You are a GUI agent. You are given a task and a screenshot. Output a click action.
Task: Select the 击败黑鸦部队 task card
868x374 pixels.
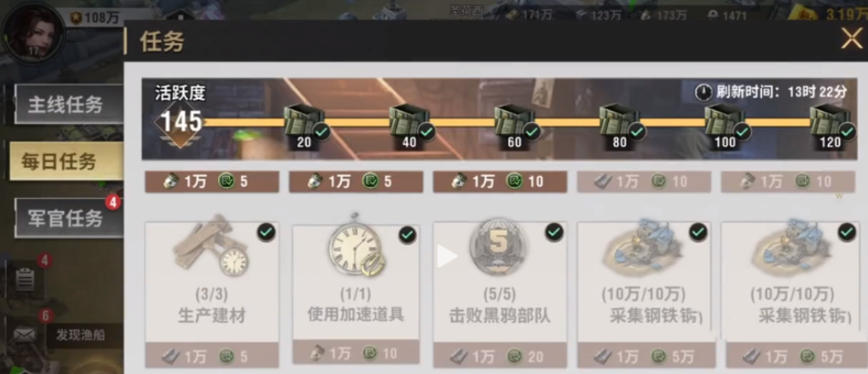pos(500,295)
